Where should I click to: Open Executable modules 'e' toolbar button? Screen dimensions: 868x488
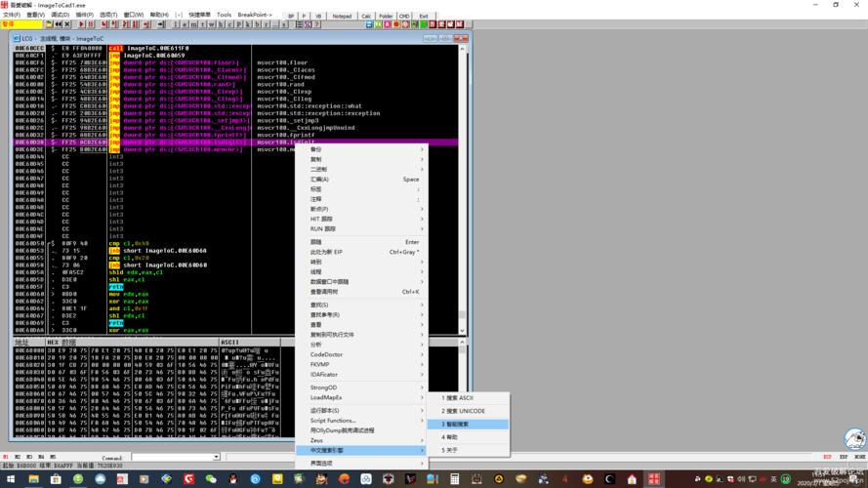click(x=185, y=24)
